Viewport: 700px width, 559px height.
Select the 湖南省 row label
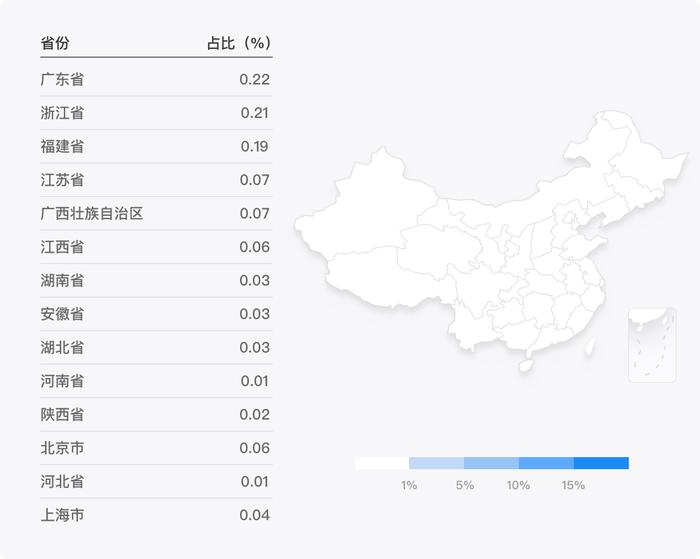tap(62, 280)
